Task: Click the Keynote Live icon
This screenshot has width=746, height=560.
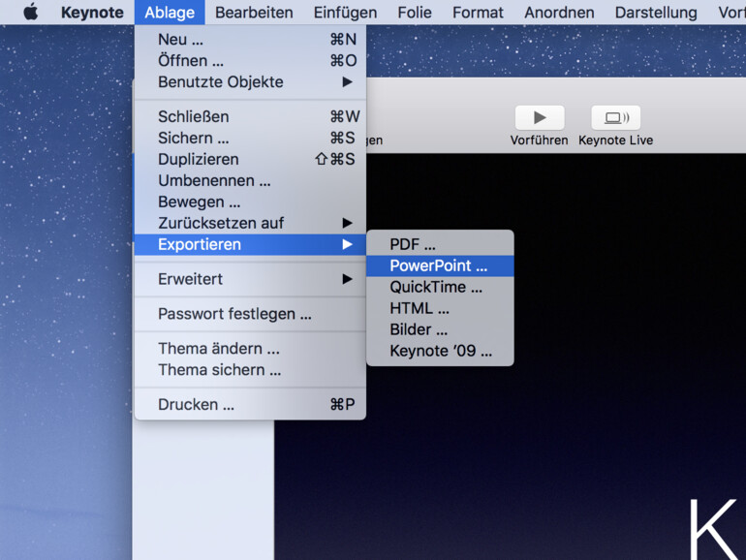Action: [615, 117]
